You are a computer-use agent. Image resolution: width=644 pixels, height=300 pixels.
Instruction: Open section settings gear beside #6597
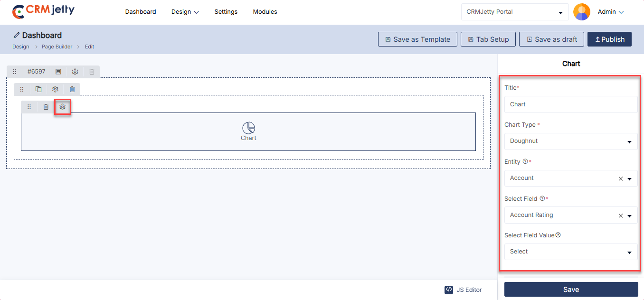[75, 72]
